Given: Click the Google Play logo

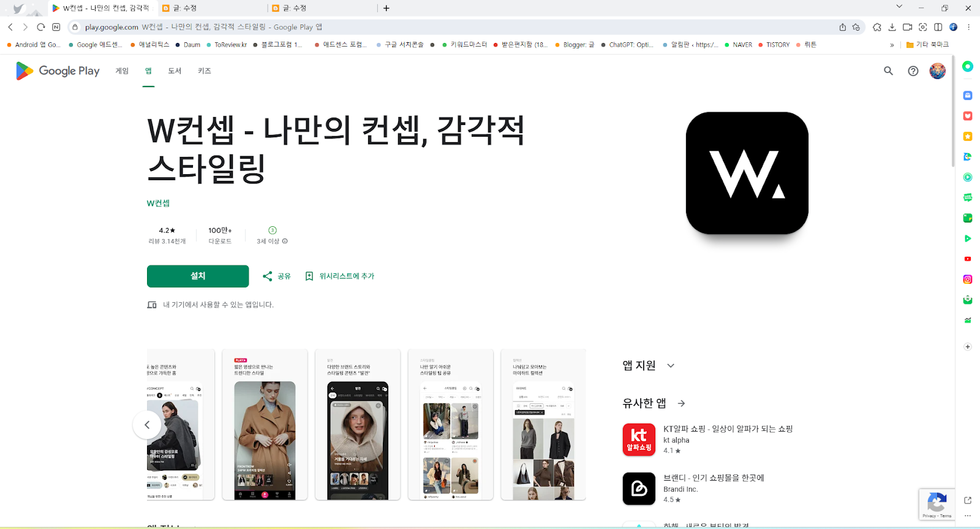Looking at the screenshot, I should (58, 71).
